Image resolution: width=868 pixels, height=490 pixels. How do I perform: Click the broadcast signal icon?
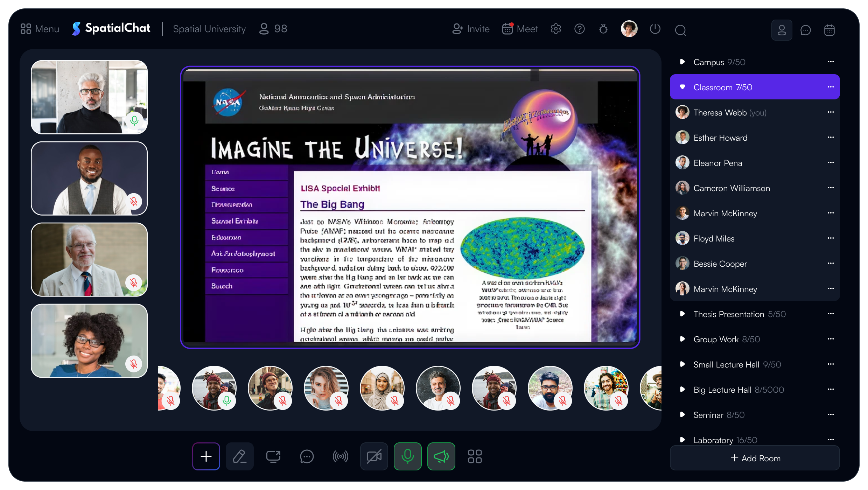(341, 456)
